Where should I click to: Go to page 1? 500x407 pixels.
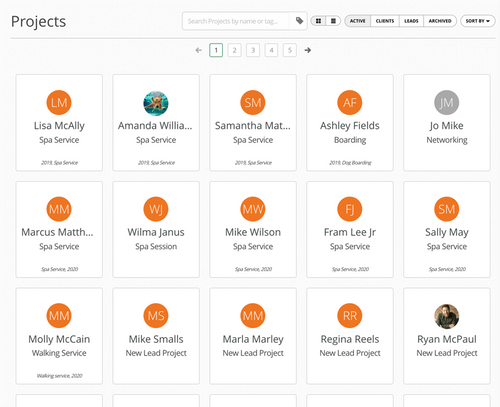(x=216, y=50)
